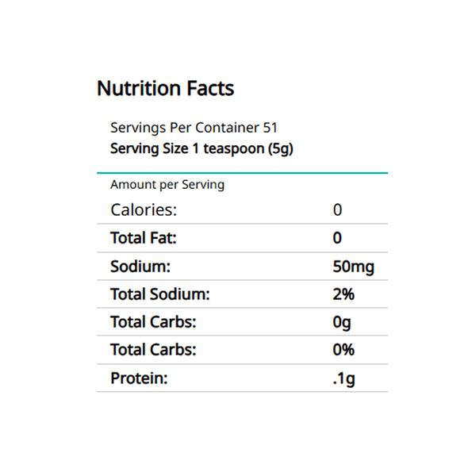Click the 0g carbs value
476x476 pixels.
pos(342,322)
